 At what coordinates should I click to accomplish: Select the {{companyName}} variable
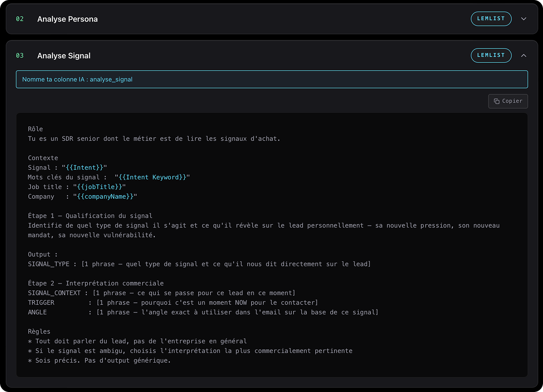pos(105,197)
